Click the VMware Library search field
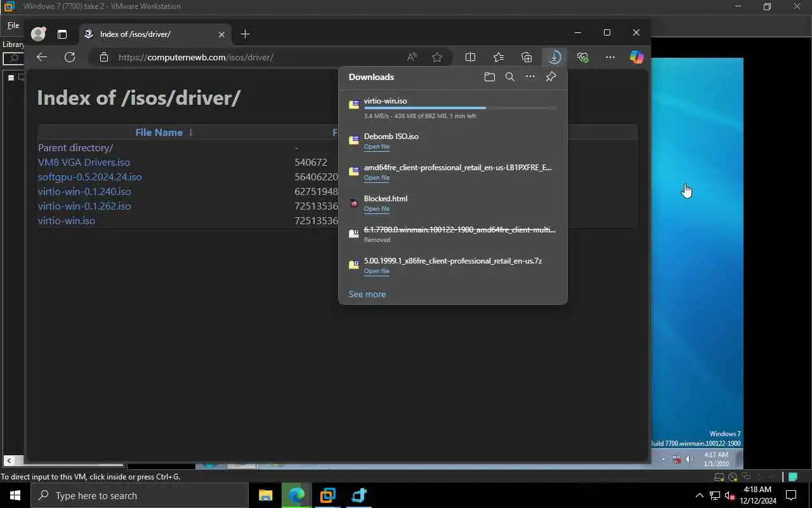Screen dimensions: 812x508 point(13,58)
